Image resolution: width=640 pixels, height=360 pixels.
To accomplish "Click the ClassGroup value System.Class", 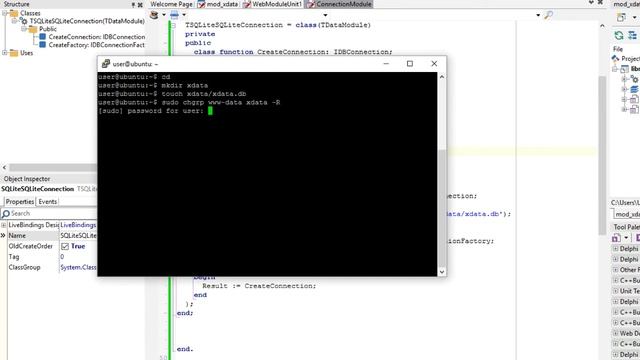I will pos(78,267).
